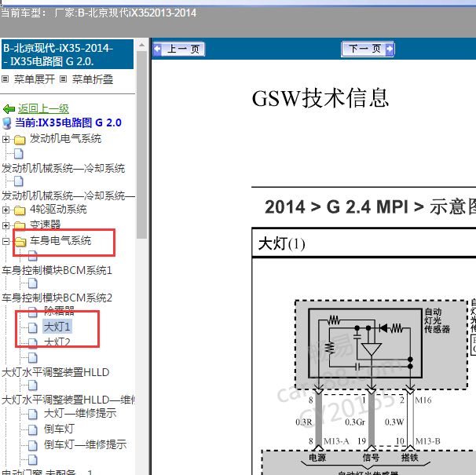The image size is (476, 475).
Task: Open the 4轮驱动系统 folder
Action: [58, 209]
